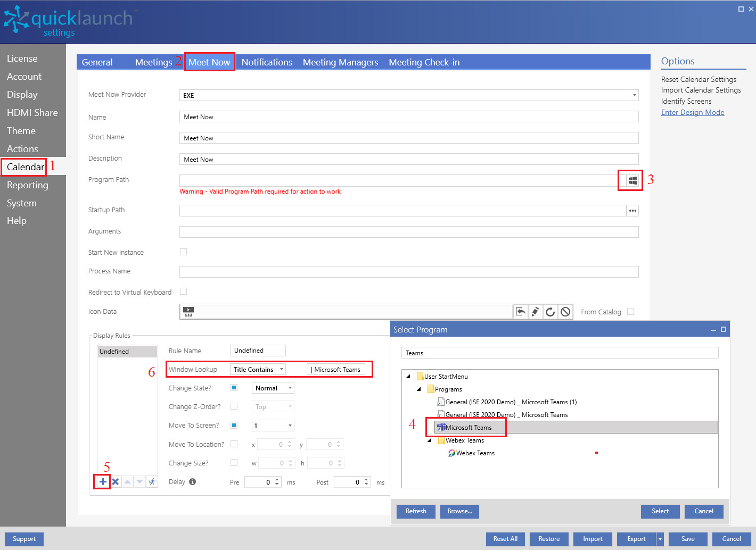
Task: Maximize the Select Program dialog
Action: point(724,330)
